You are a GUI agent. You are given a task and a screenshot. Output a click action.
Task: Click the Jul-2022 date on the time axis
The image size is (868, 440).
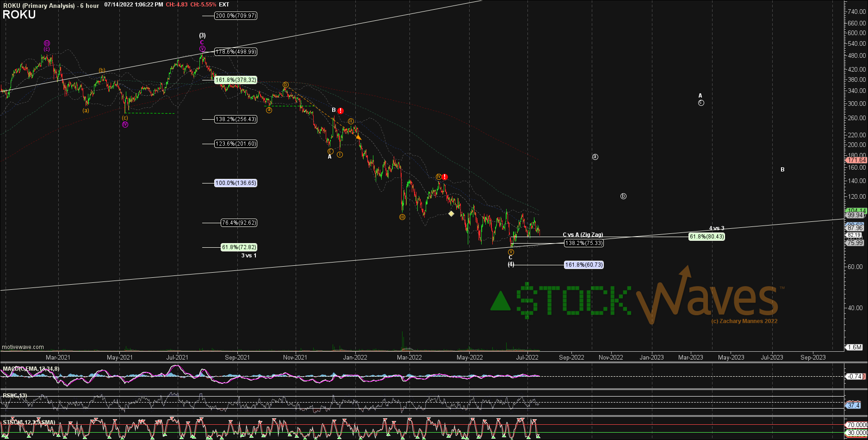coord(527,357)
